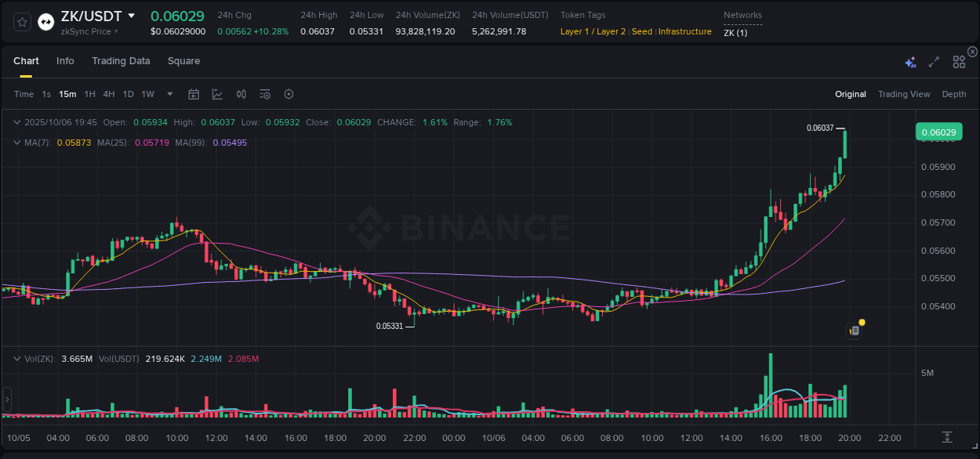Switch chart to Trading View mode
The image size is (980, 459).
tap(904, 94)
